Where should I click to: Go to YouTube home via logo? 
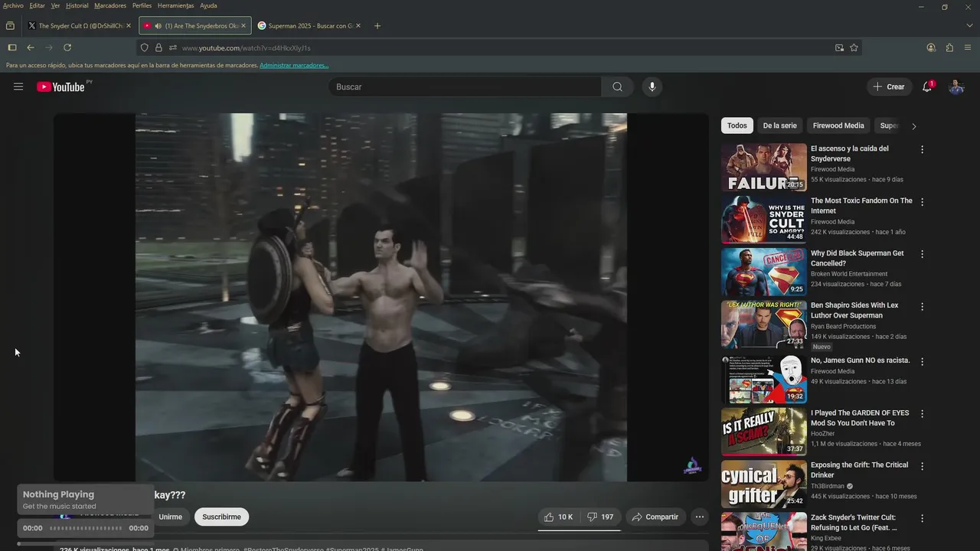click(x=60, y=86)
